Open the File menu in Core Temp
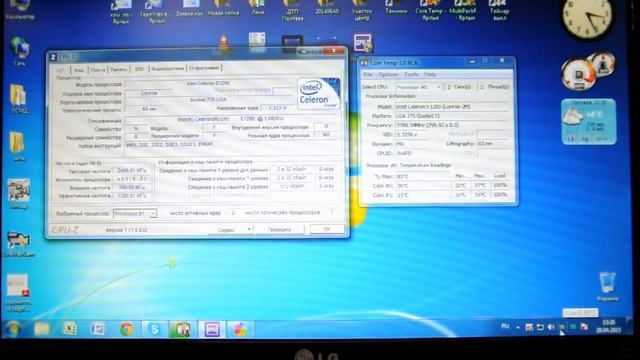This screenshot has width=640, height=360. pos(368,75)
